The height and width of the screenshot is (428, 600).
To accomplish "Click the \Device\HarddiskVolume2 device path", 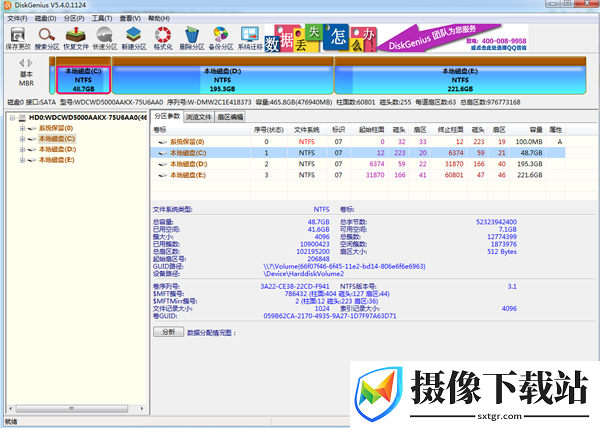I will 303,274.
